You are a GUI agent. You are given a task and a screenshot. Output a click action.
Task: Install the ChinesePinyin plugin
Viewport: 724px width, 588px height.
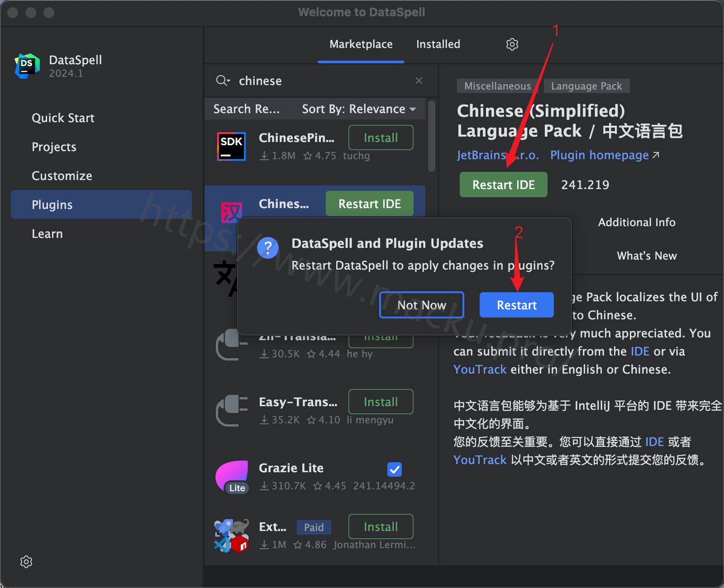381,138
